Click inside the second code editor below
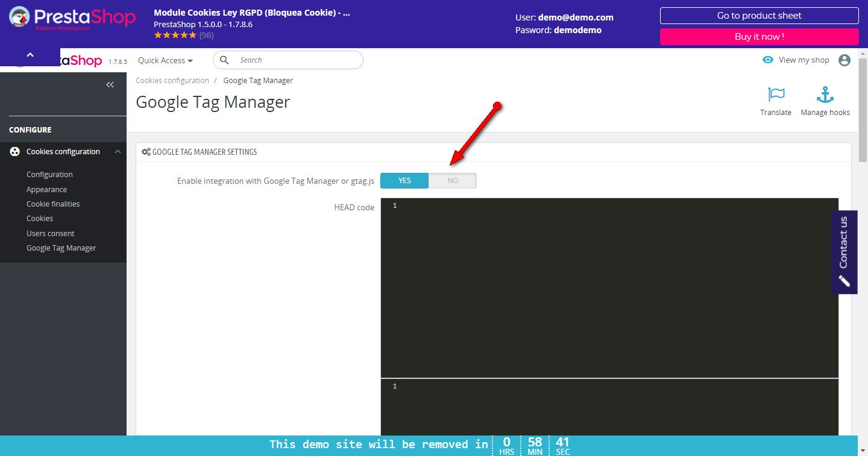The image size is (868, 456). pos(609,407)
